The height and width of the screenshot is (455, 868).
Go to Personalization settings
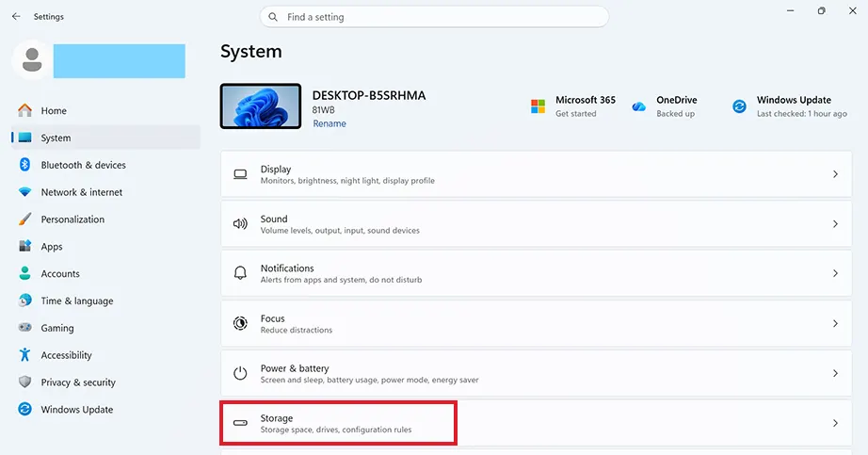coord(105,219)
